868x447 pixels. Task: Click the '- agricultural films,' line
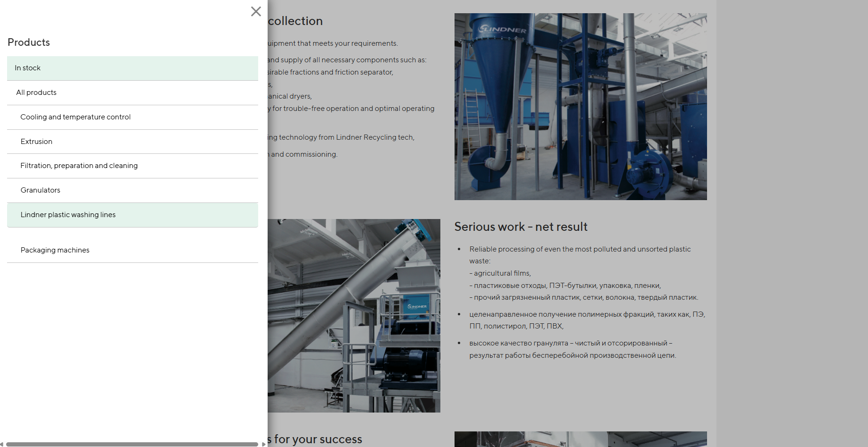pyautogui.click(x=500, y=273)
